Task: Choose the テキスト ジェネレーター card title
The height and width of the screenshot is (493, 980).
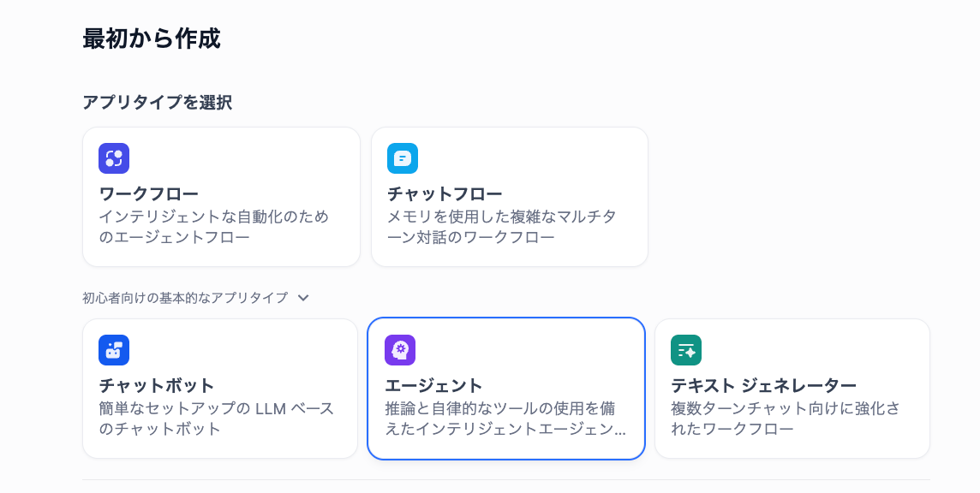Action: pyautogui.click(x=763, y=385)
